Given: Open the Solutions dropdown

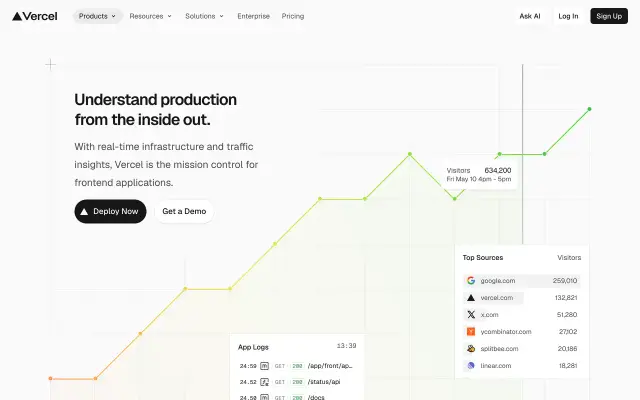Looking at the screenshot, I should coord(204,16).
